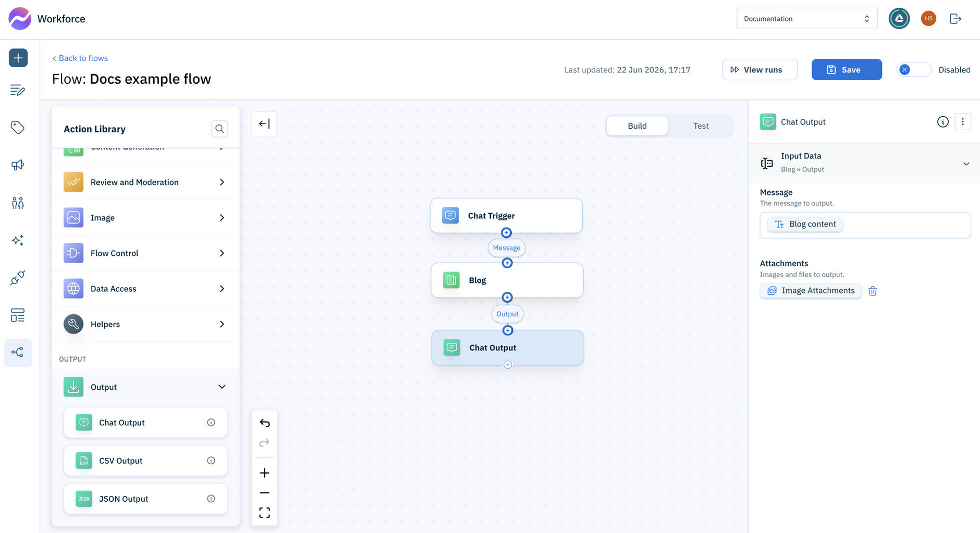Click the plus create button in sidebar

click(x=18, y=58)
